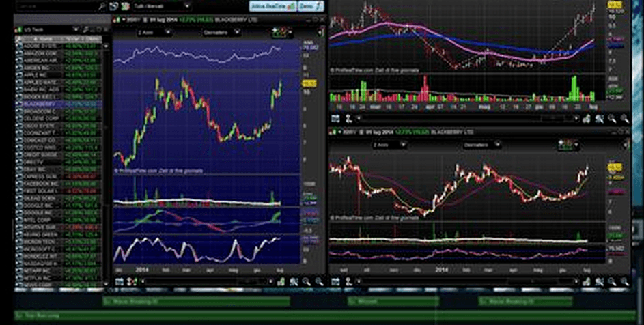The image size is (644, 325).
Task: Select EBAY INC row in the watchlist
Action: [x=59, y=169]
